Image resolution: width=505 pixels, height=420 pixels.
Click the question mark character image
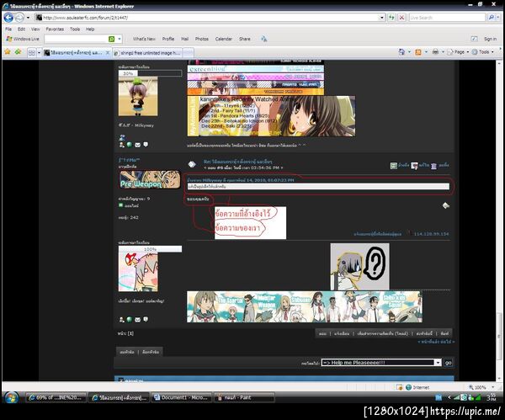click(359, 267)
